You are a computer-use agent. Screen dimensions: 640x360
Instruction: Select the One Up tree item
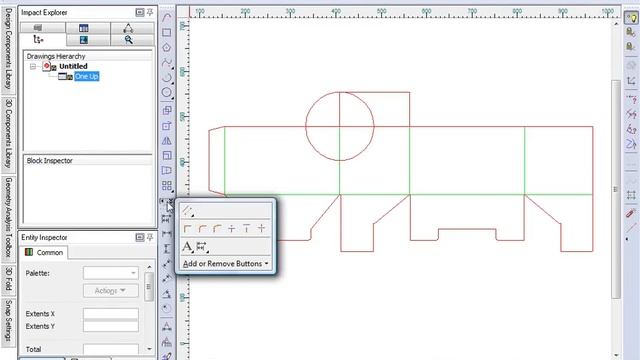[87, 76]
